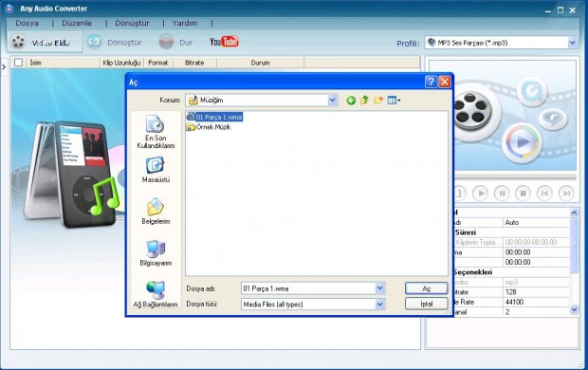Viewport: 588px width, 370px height.
Task: Open Belgelerim places icon
Action: 156,212
